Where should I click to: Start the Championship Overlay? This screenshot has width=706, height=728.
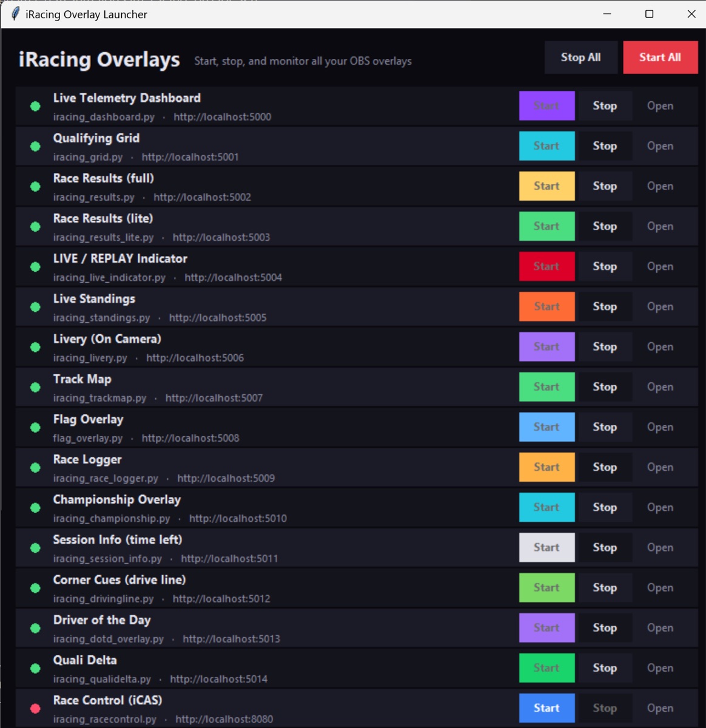(546, 508)
